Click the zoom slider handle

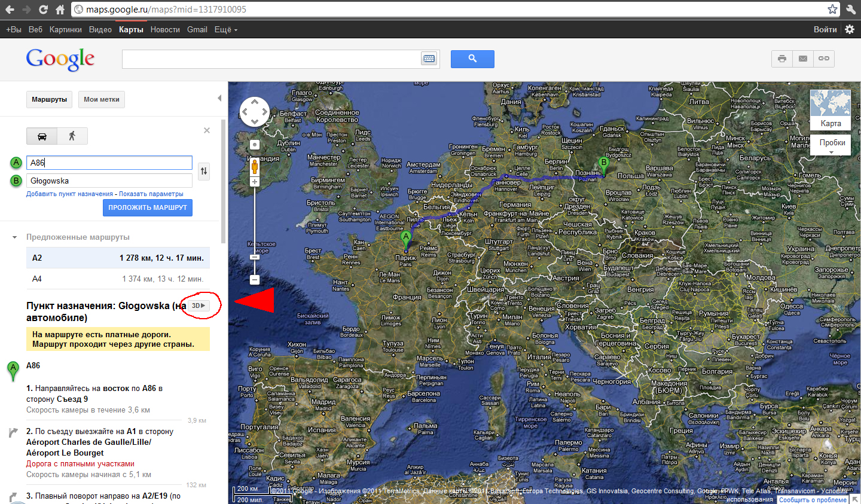click(x=255, y=257)
